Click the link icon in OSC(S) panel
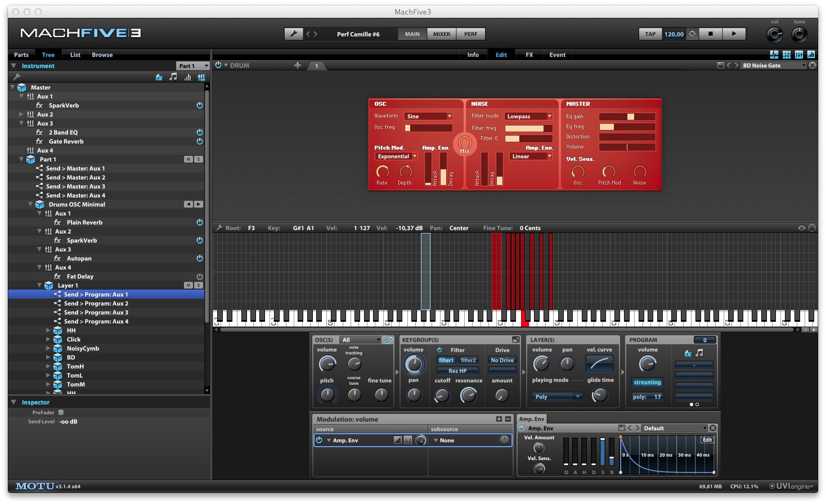Screen dimensions: 826x504 (388, 340)
